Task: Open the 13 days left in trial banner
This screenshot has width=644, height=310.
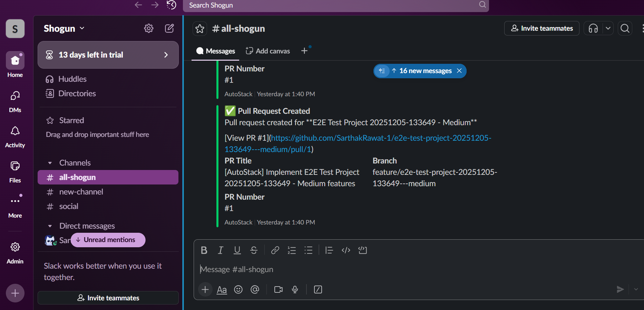Action: tap(108, 55)
